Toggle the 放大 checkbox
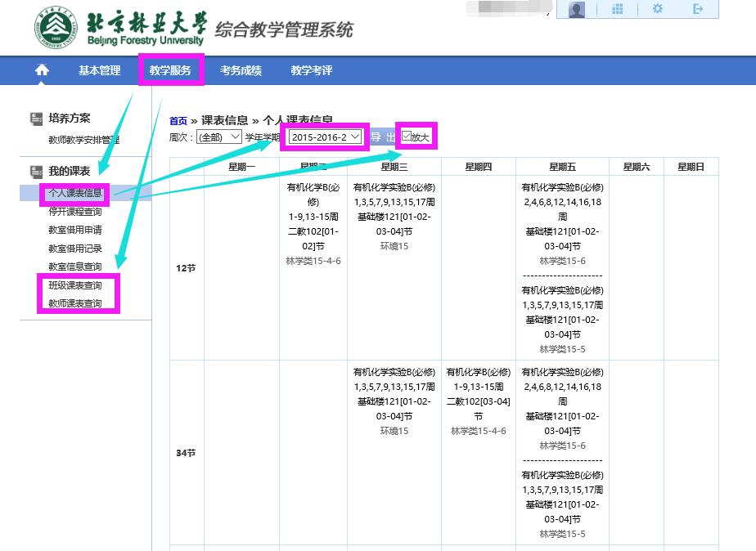 [x=407, y=137]
